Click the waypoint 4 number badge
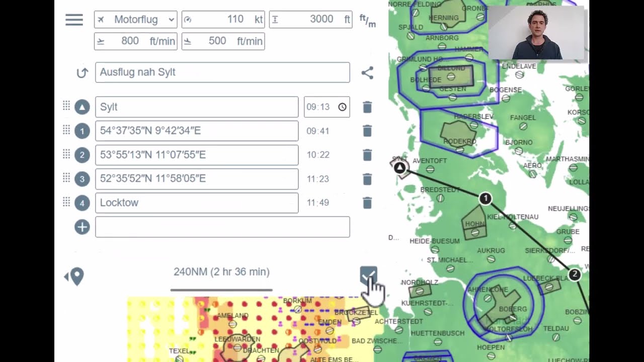The image size is (644, 362). (x=82, y=203)
